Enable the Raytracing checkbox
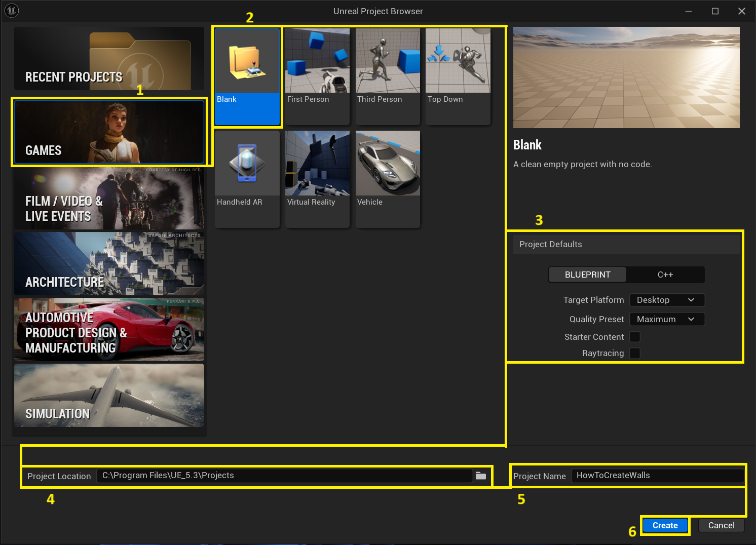756x545 pixels. point(635,353)
